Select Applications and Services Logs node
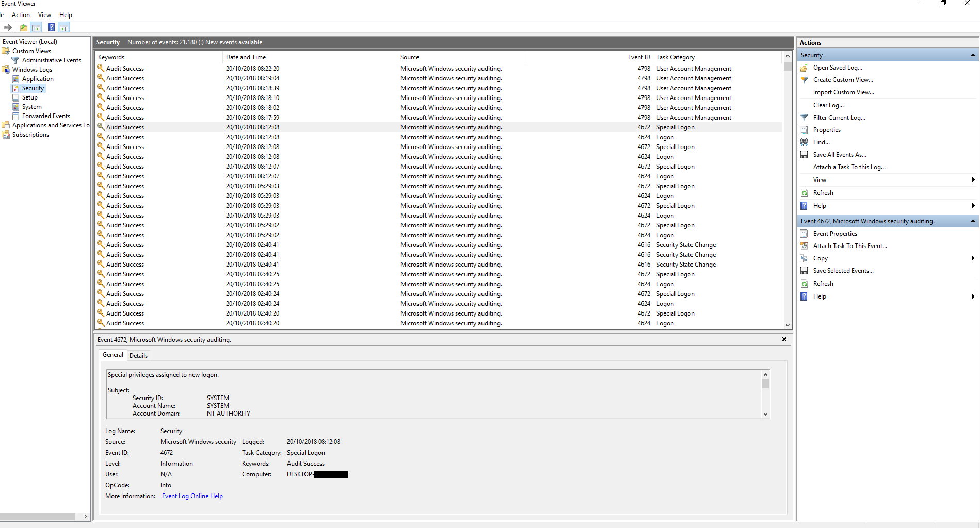This screenshot has height=528, width=980. click(x=51, y=125)
